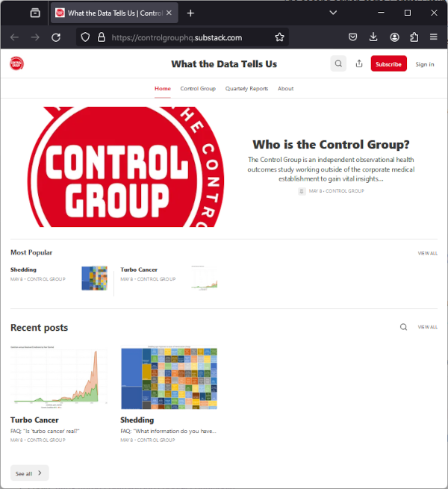Select the Home tab
The width and height of the screenshot is (448, 489).
163,89
